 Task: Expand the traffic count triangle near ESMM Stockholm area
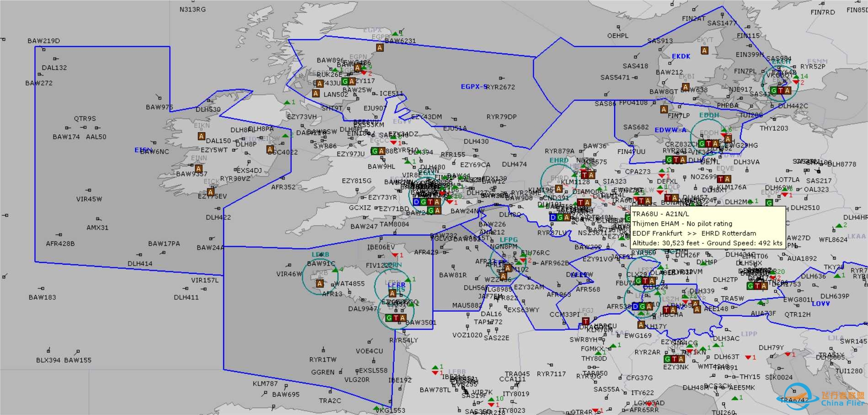tap(796, 77)
